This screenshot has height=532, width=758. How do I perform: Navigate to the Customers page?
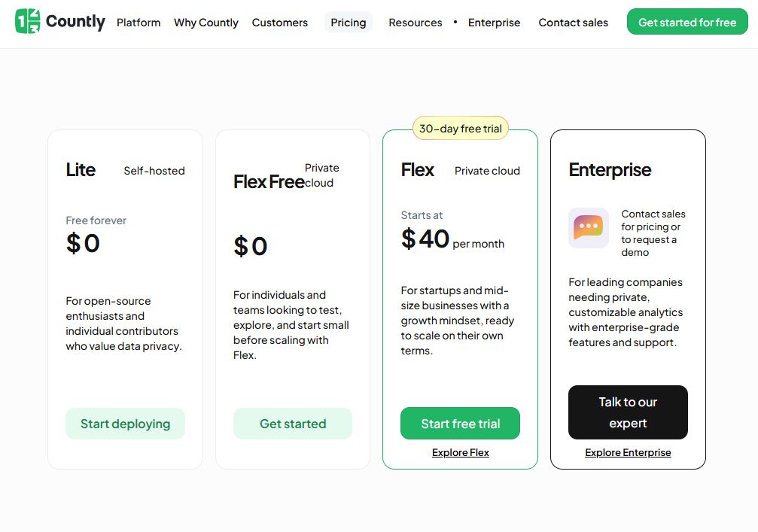tap(279, 23)
